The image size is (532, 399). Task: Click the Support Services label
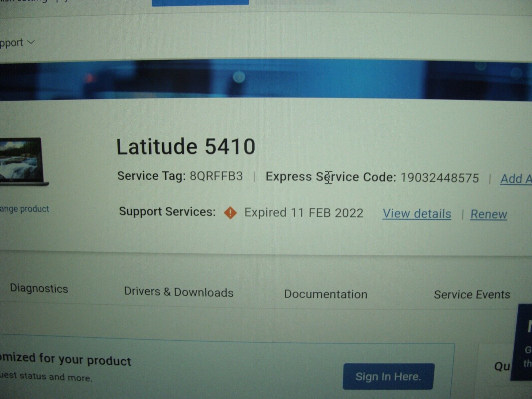[167, 211]
